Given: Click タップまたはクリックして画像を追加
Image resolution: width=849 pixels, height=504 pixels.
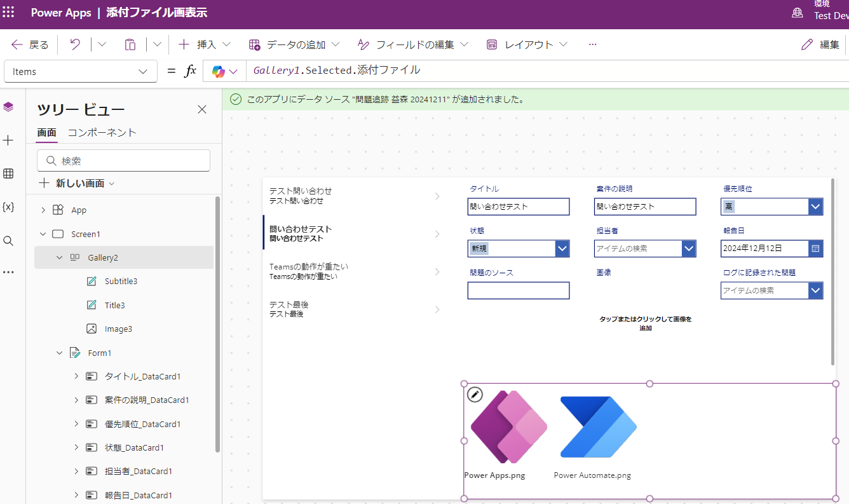Looking at the screenshot, I should click(646, 324).
